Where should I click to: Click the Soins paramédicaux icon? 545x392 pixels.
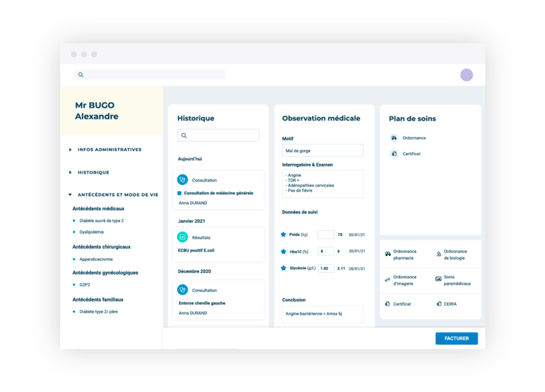click(439, 280)
